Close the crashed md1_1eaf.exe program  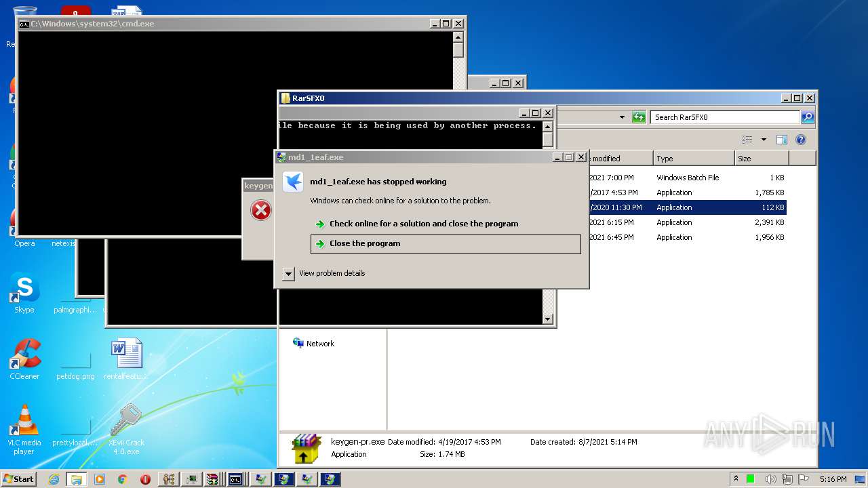(x=446, y=244)
